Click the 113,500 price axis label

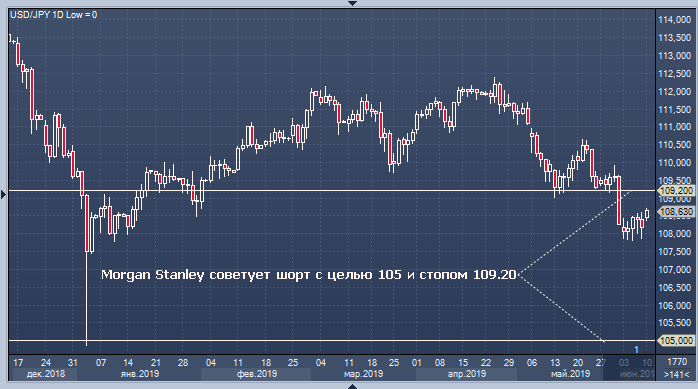675,38
